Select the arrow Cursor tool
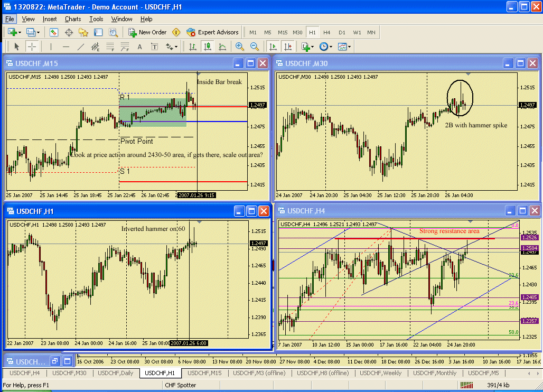Image resolution: width=543 pixels, height=392 pixels. coord(16,46)
